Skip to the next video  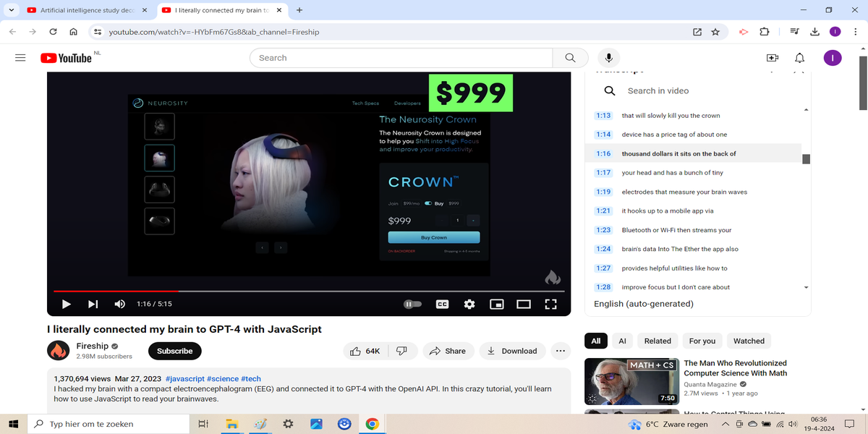[x=93, y=305]
